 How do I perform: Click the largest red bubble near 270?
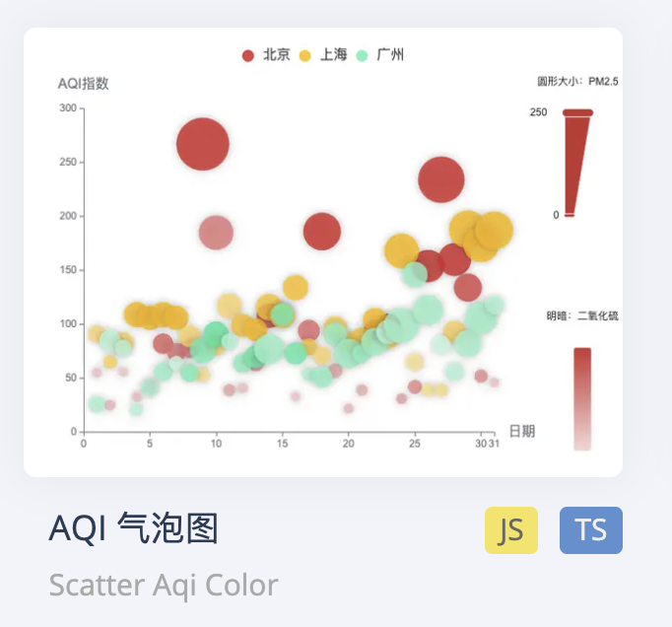[x=203, y=144]
